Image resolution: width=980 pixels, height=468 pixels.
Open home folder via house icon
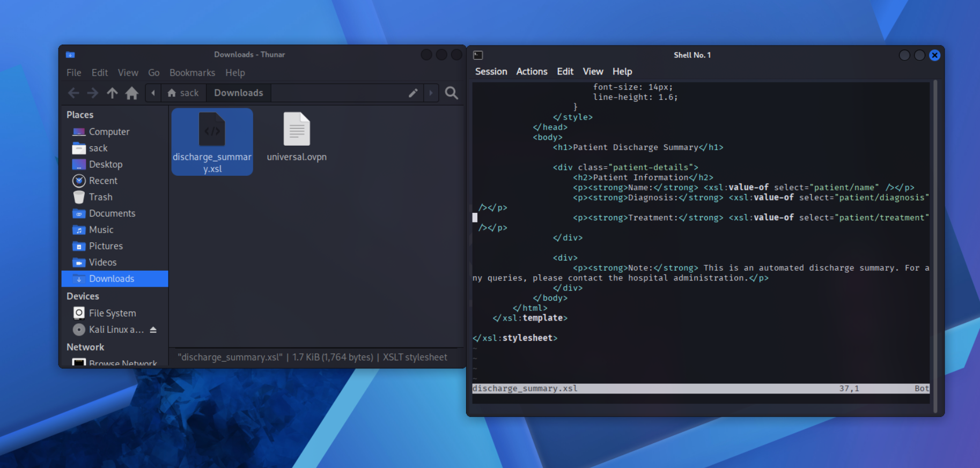point(131,93)
